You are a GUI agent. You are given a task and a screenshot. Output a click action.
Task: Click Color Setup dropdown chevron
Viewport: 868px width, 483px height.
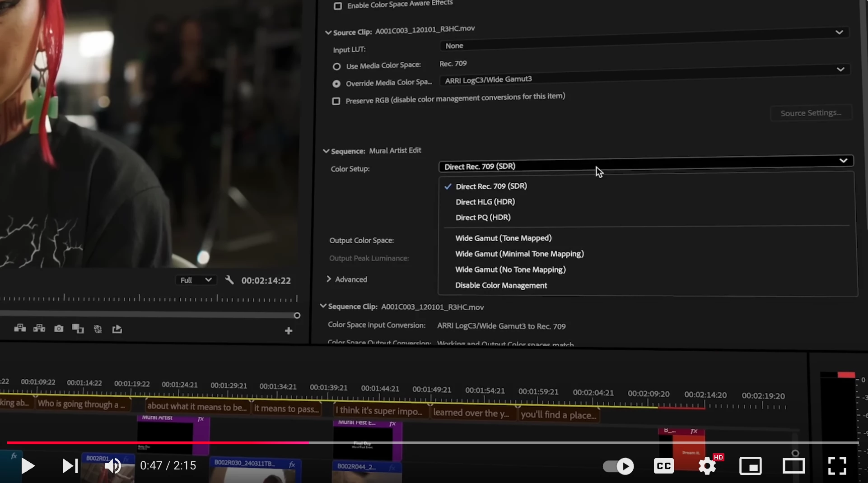pyautogui.click(x=843, y=161)
